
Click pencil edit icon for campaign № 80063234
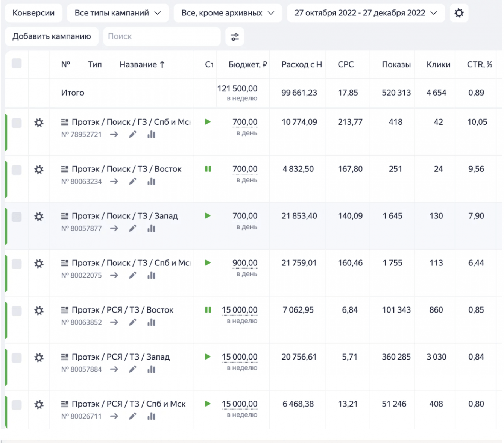132,182
